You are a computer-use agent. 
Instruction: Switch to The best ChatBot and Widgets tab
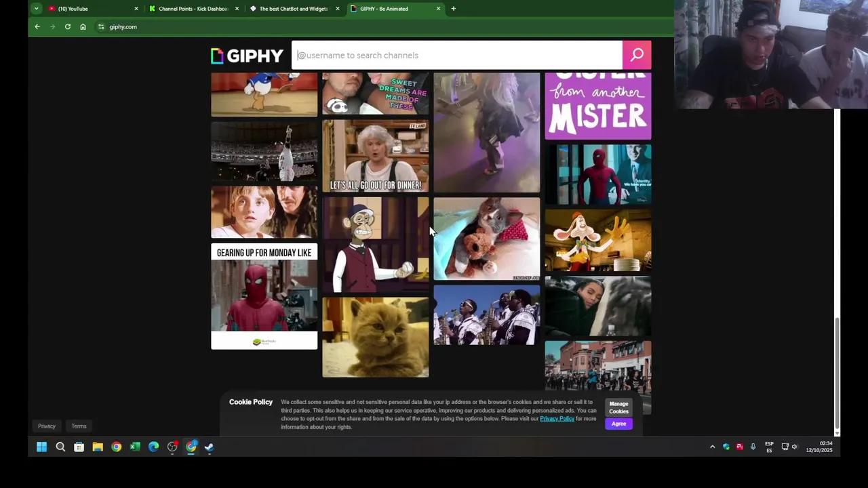click(294, 9)
